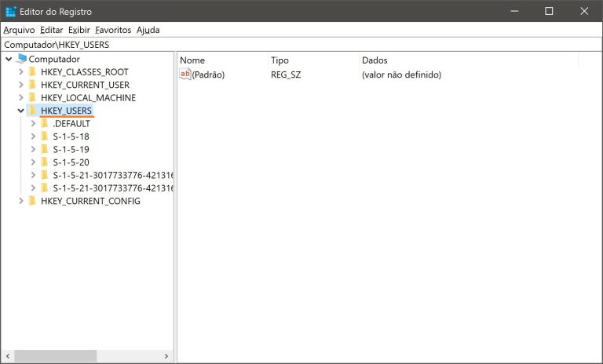603x364 pixels.
Task: Click the .DEFAULT folder icon
Action: click(x=45, y=124)
